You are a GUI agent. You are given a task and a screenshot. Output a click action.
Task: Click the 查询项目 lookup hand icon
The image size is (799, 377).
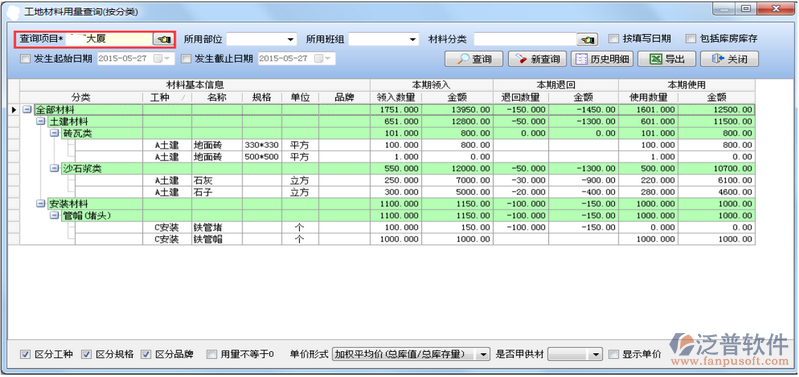coord(164,39)
